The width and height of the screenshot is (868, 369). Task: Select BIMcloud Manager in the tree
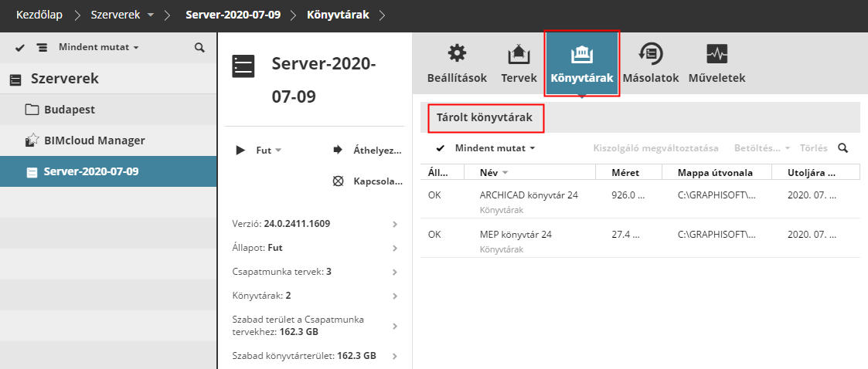[108, 140]
